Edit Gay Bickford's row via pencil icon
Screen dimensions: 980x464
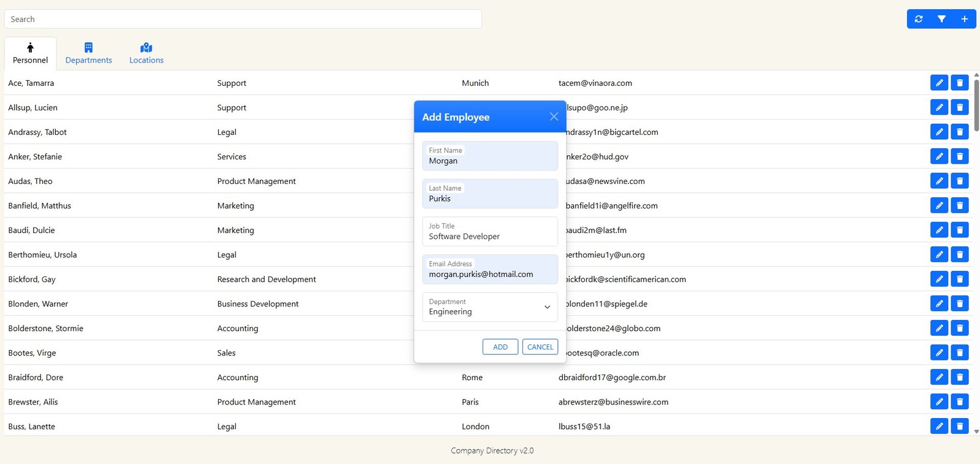coord(939,279)
